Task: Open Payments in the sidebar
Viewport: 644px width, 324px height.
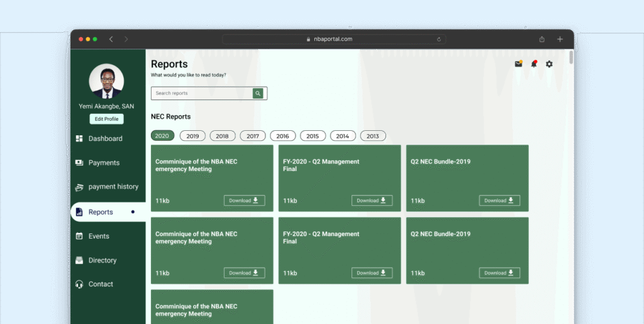Action: click(104, 163)
